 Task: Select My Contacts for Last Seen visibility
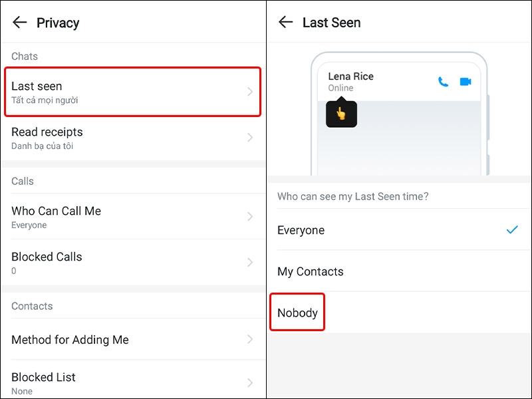[399, 271]
